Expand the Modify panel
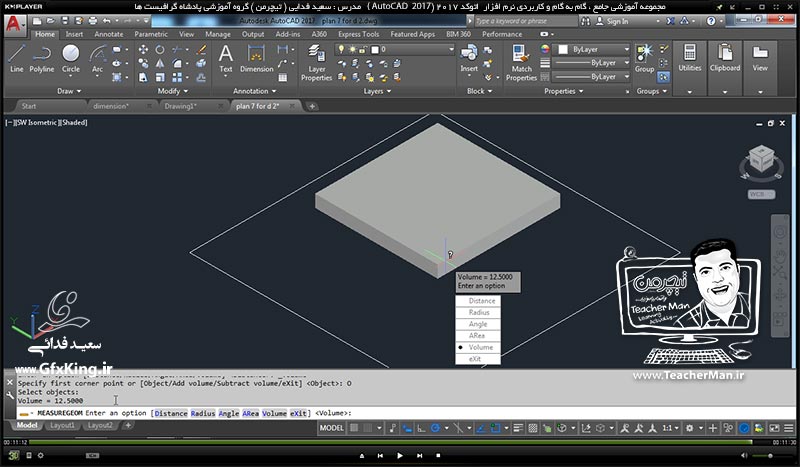The height and width of the screenshot is (467, 800). [173, 91]
